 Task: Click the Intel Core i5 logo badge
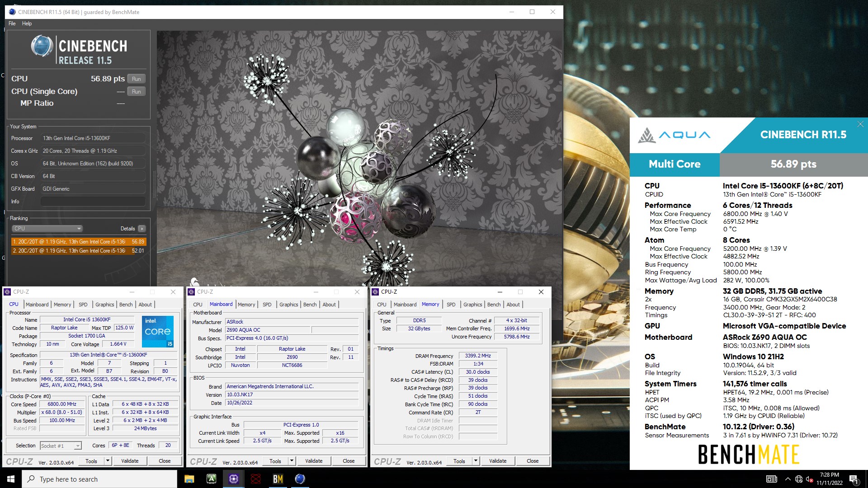click(x=158, y=332)
